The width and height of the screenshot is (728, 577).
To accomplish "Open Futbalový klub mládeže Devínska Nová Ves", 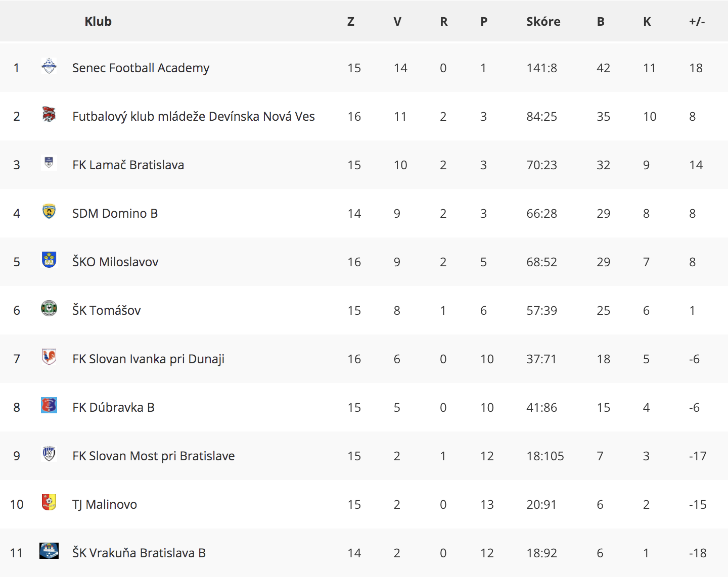I will pos(194,117).
